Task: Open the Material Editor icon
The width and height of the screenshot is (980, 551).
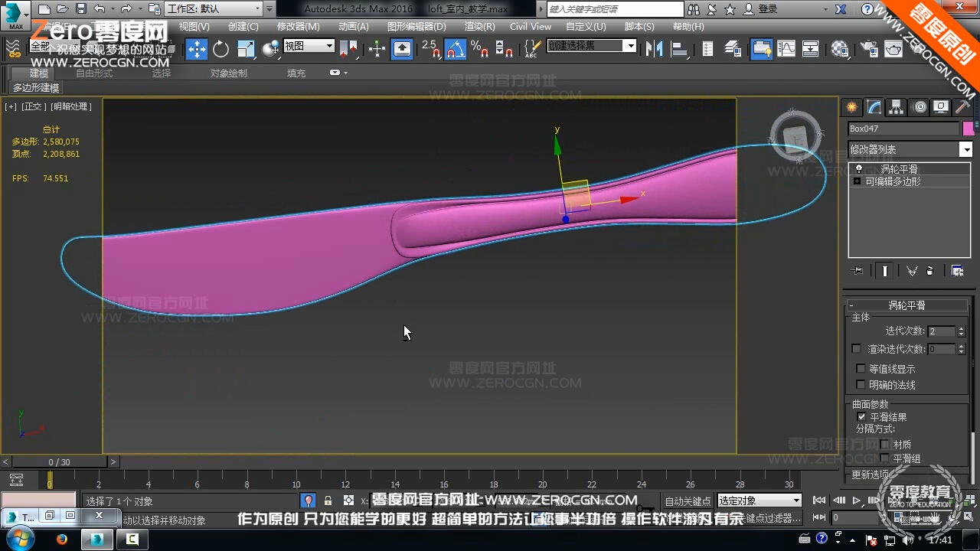Action: point(840,49)
